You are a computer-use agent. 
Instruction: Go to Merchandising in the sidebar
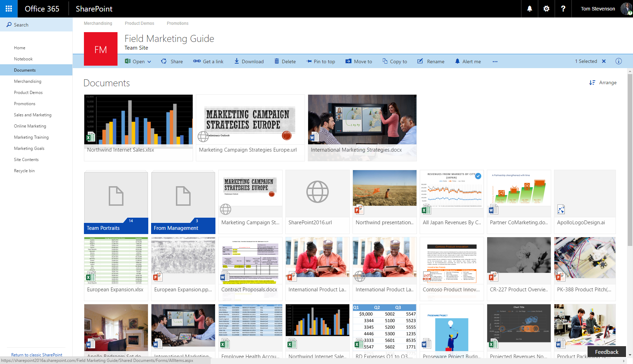click(x=28, y=81)
